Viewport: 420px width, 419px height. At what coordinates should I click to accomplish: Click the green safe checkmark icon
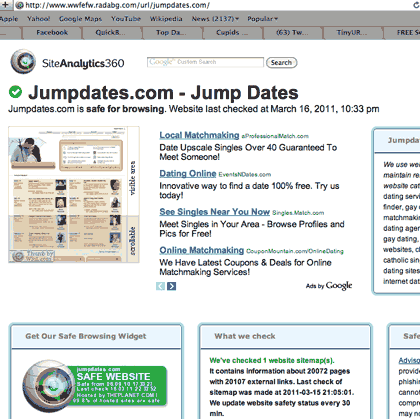click(15, 92)
